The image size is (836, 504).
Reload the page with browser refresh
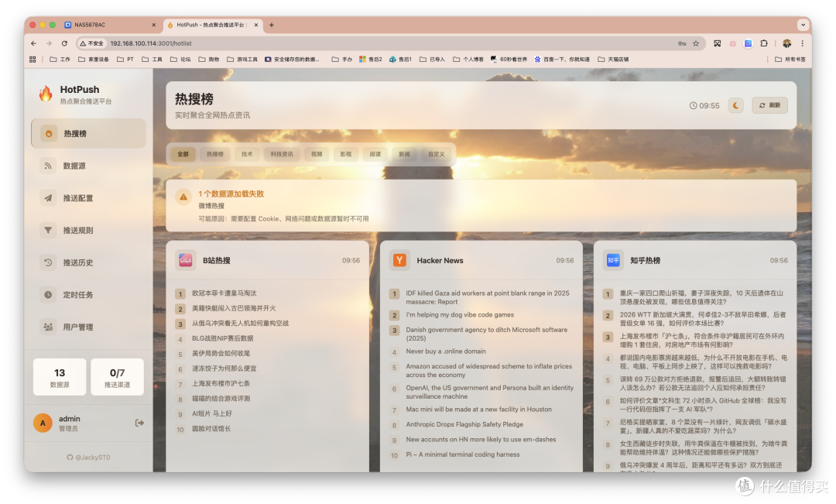click(x=64, y=43)
